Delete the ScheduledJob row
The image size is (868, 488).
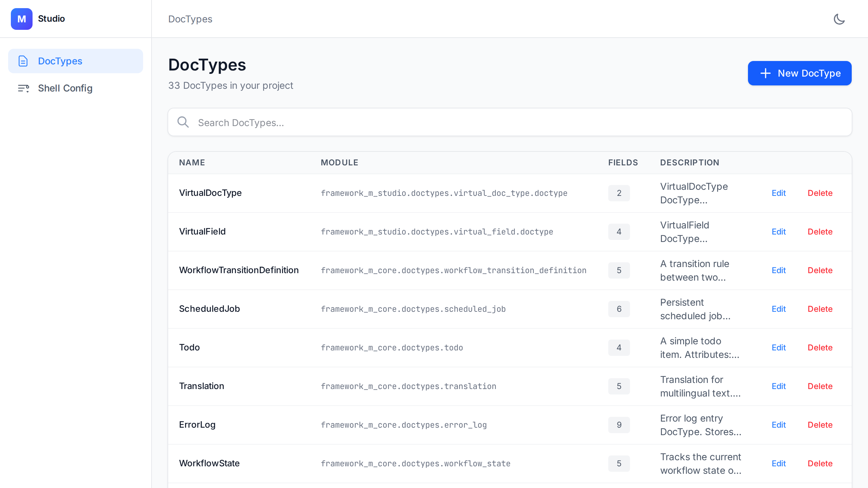click(820, 309)
